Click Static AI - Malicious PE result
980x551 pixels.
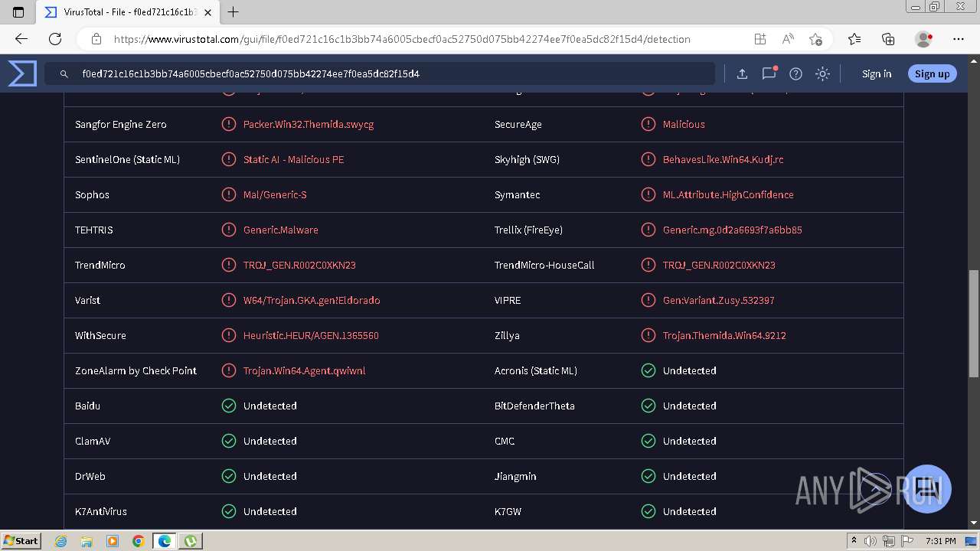pyautogui.click(x=293, y=159)
